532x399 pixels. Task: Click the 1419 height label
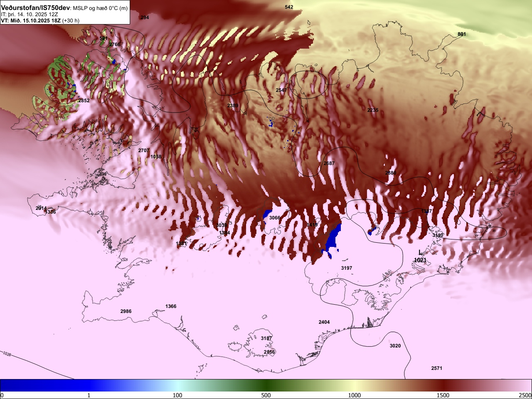click(x=312, y=225)
